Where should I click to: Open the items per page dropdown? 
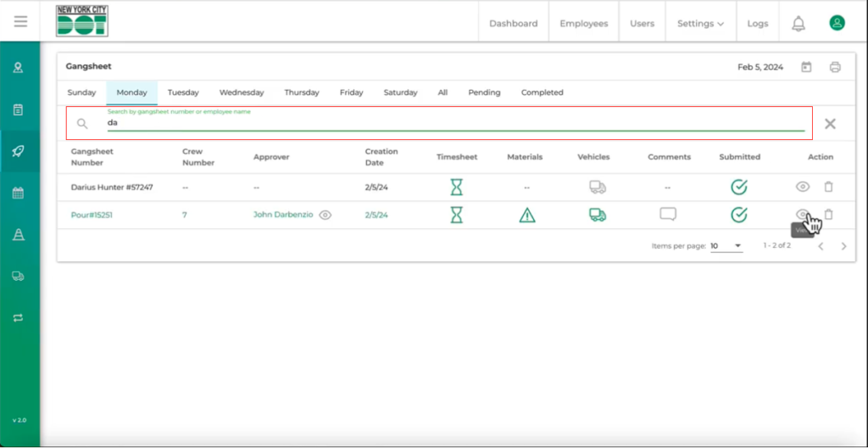(x=726, y=246)
